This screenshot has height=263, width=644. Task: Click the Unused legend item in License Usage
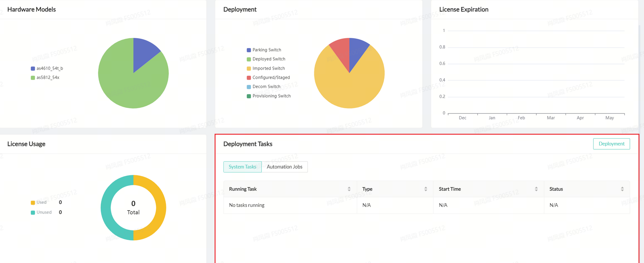tap(41, 212)
